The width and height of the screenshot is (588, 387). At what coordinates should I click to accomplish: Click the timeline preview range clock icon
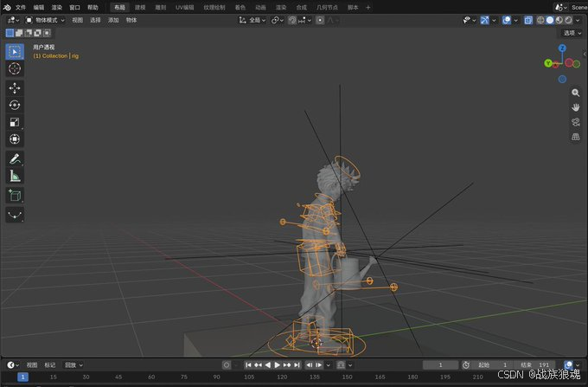click(x=466, y=364)
